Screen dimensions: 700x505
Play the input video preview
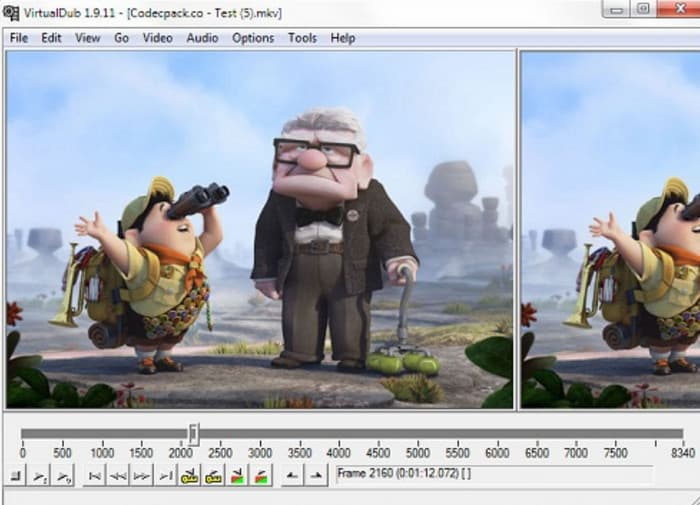coord(39,476)
